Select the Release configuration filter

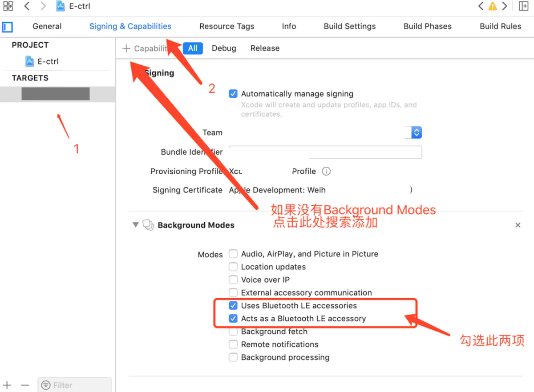[x=265, y=48]
